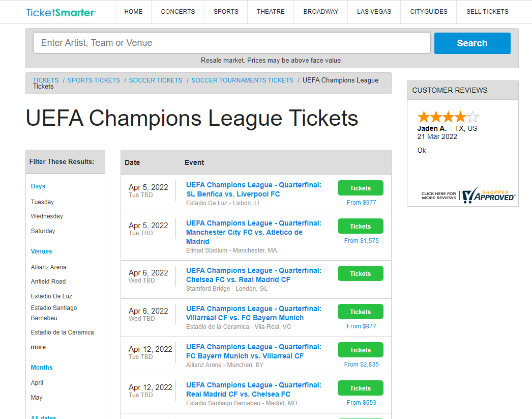Click Tickets for Bayern Munich vs. Villarreal
This screenshot has width=532, height=419.
pos(360,350)
